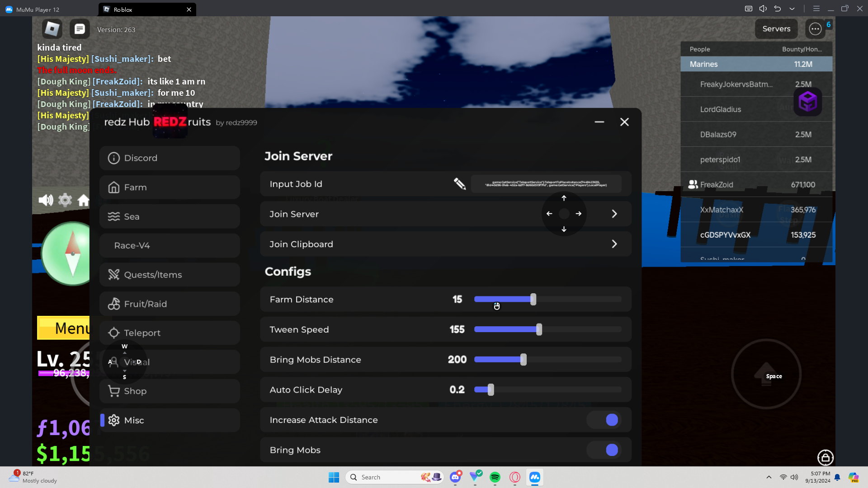The image size is (868, 488).
Task: Show hidden system tray icons
Action: [769, 477]
